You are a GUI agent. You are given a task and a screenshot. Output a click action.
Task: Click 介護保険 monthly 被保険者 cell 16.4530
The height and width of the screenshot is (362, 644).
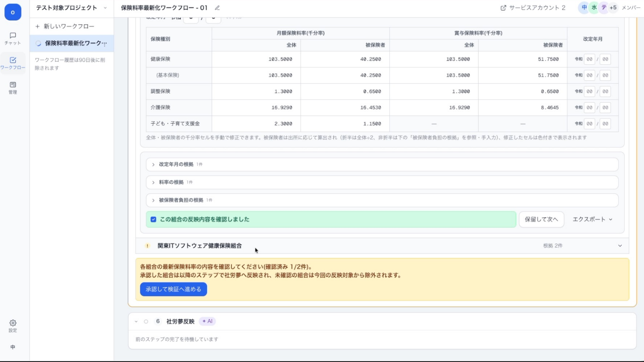click(345, 108)
